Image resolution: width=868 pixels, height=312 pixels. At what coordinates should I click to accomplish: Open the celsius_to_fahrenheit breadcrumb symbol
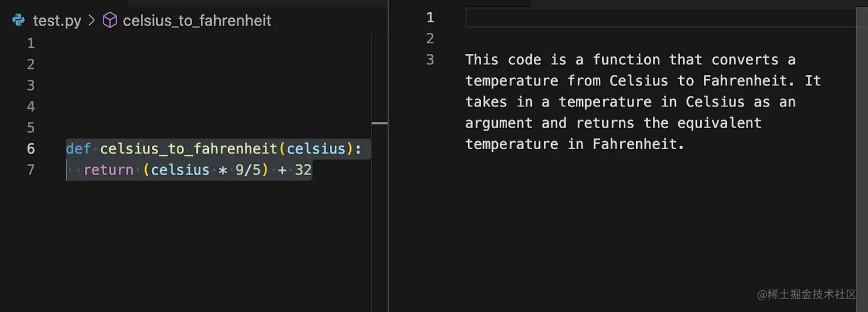[197, 20]
